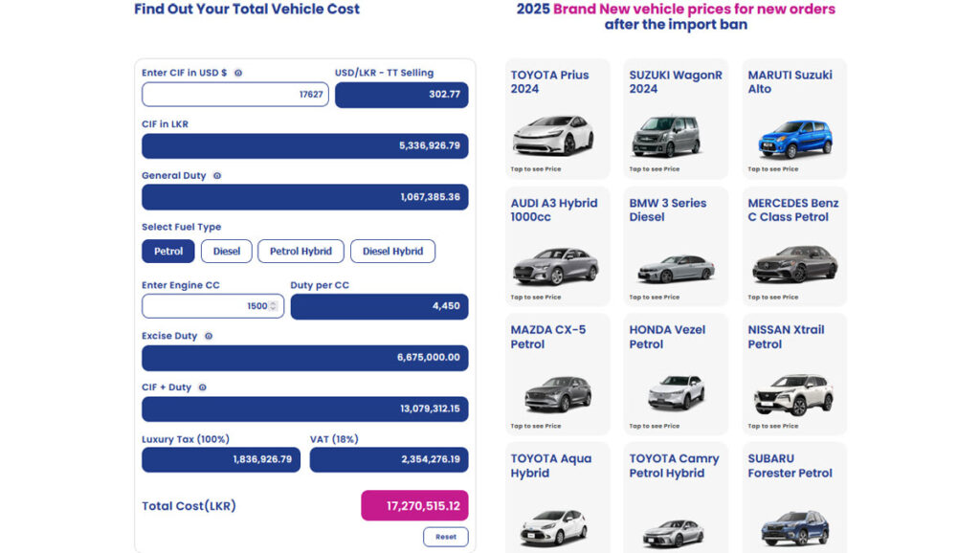Choose Diesel fuel type

point(227,252)
